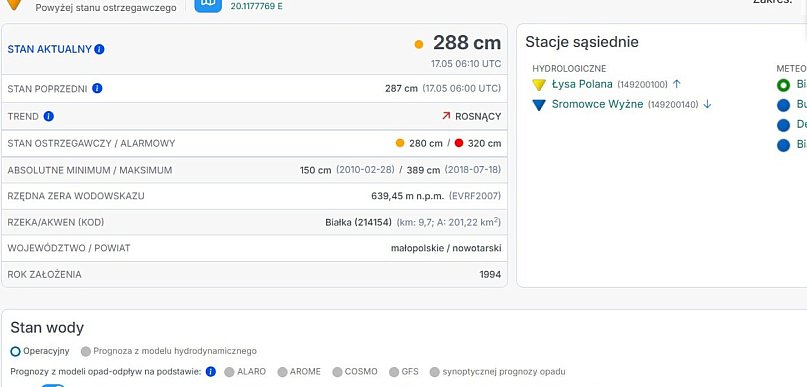Select the AROME forecast model
The width and height of the screenshot is (807, 387).
pos(282,372)
